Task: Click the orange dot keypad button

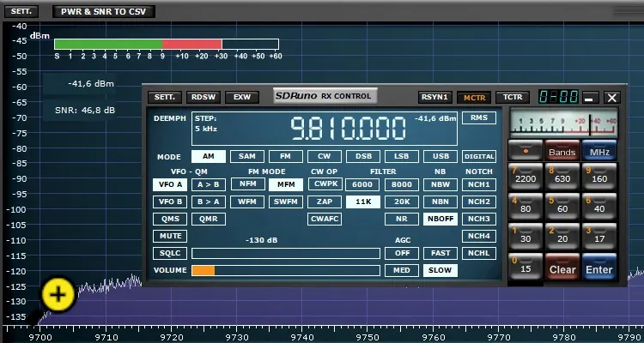Action: pos(526,151)
